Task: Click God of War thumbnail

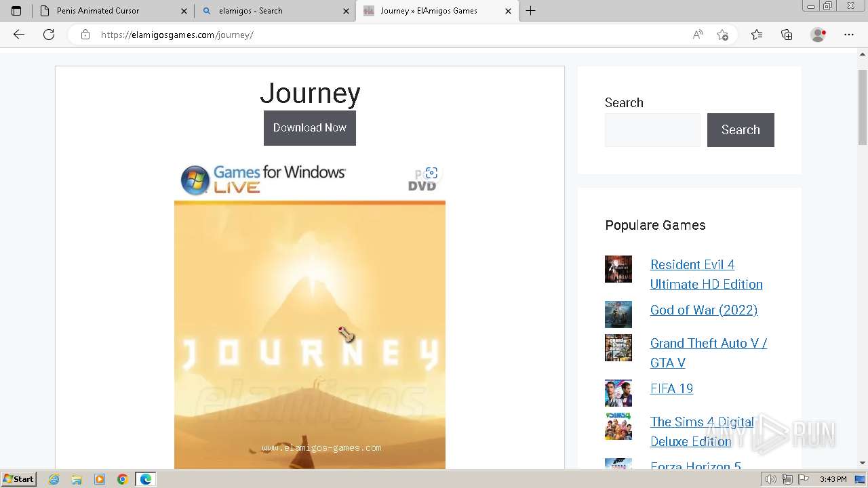Action: (x=618, y=314)
